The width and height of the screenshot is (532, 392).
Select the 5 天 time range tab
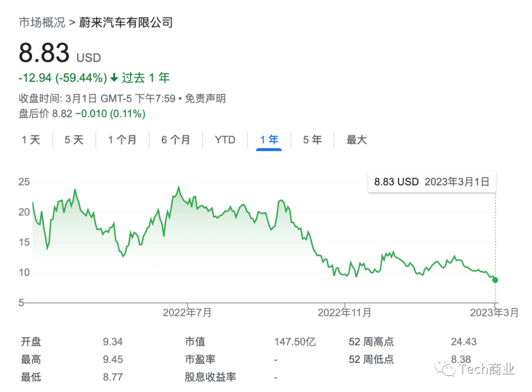click(x=74, y=140)
